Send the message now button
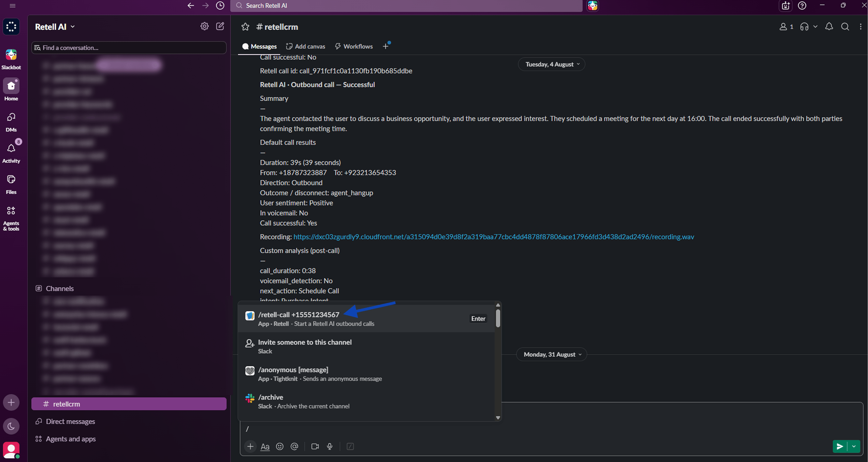This screenshot has height=462, width=868. 840,447
